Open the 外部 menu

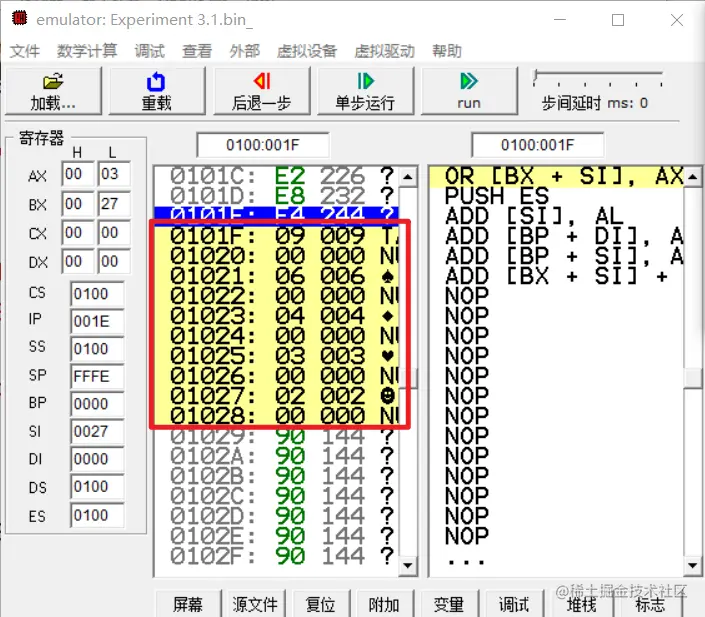pos(245,51)
